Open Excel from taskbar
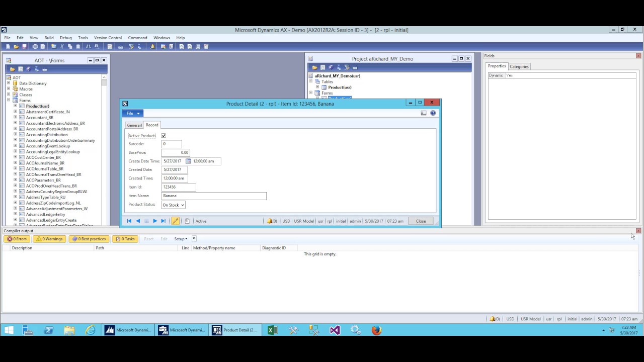 (x=272, y=330)
